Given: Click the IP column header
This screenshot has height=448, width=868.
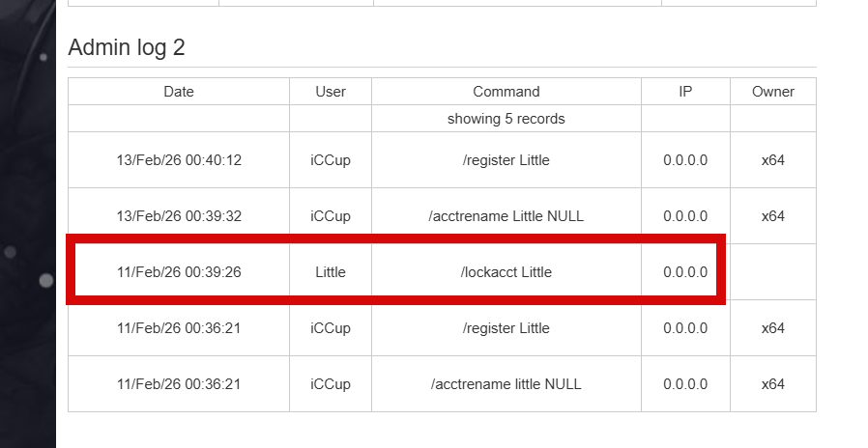Looking at the screenshot, I should pos(685,92).
